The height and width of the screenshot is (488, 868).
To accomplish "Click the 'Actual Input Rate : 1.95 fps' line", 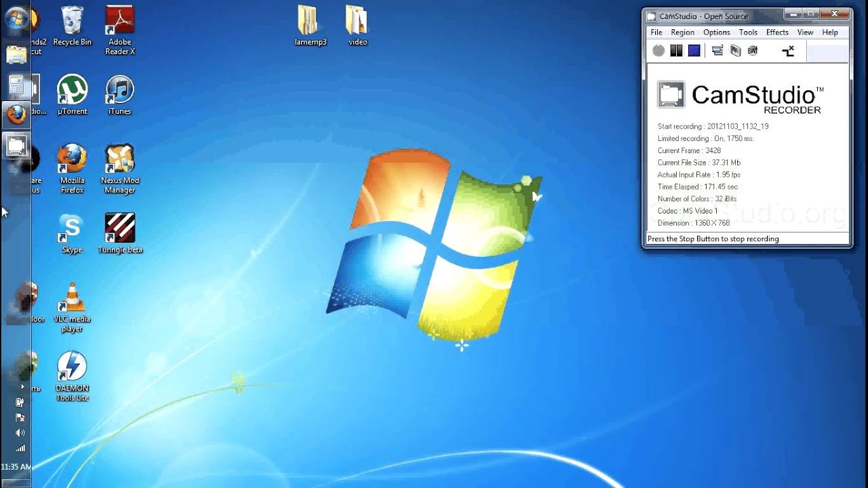I will (x=698, y=176).
